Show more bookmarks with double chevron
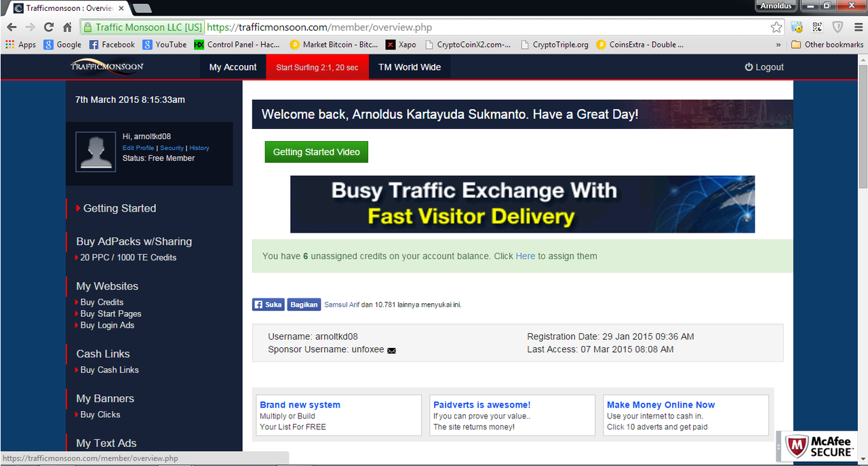The height and width of the screenshot is (466, 868). [778, 45]
